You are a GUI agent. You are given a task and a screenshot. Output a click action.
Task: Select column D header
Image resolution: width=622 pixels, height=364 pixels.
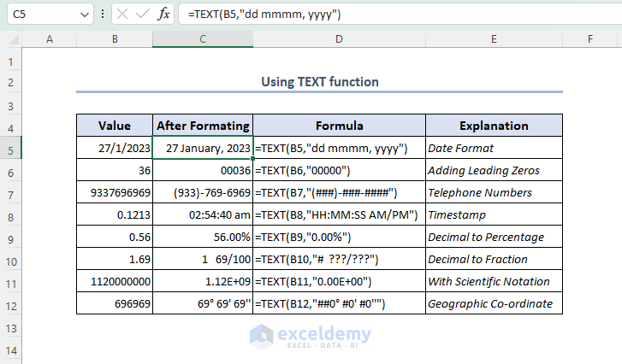coord(339,39)
